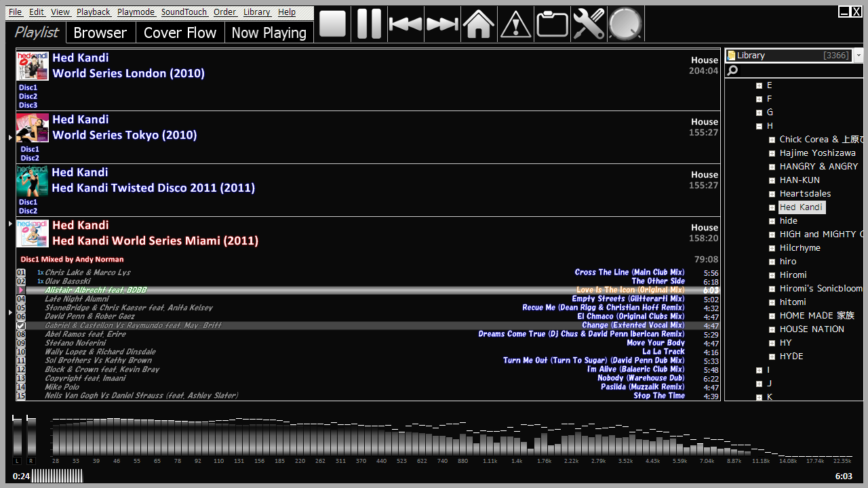This screenshot has width=868, height=488.
Task: Toggle the checkbox on track 07
Action: point(21,325)
